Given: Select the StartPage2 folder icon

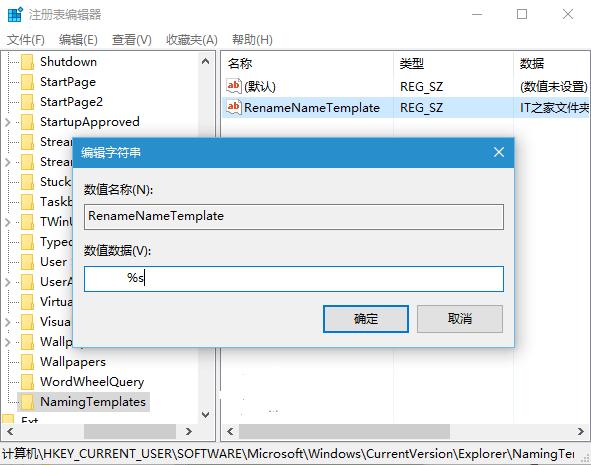Looking at the screenshot, I should pyautogui.click(x=28, y=102).
